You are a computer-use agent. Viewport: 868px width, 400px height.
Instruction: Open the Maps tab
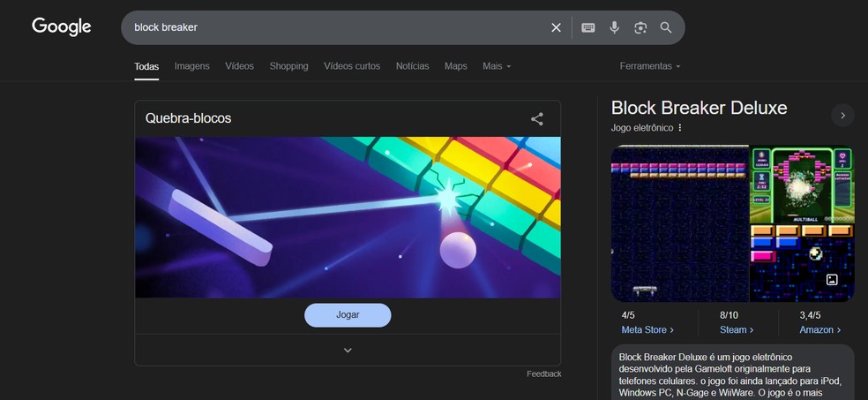[455, 66]
